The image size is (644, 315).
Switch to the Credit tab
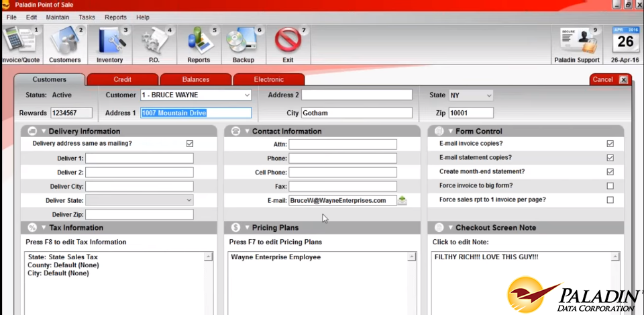(122, 79)
